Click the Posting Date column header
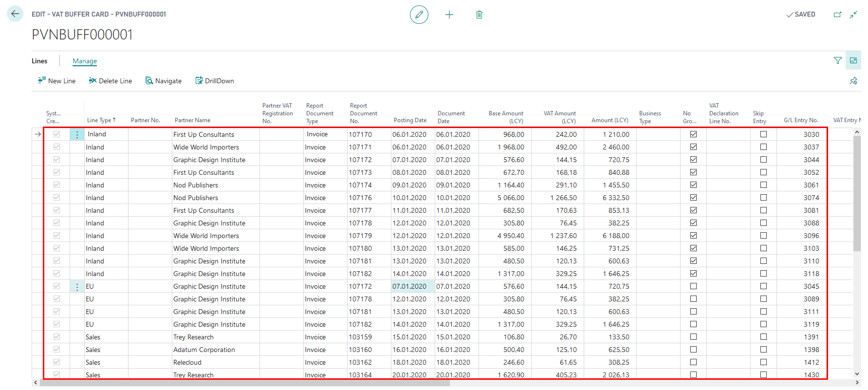The image size is (868, 390). [410, 120]
